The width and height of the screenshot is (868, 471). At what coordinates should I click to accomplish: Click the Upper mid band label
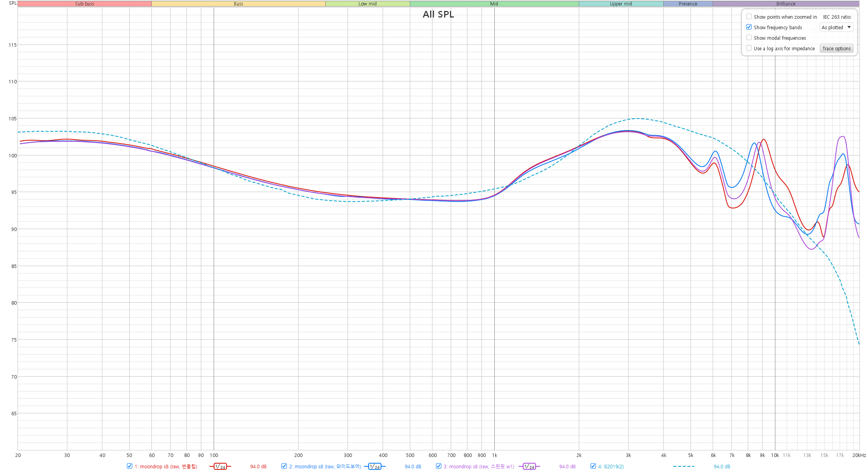pos(621,4)
